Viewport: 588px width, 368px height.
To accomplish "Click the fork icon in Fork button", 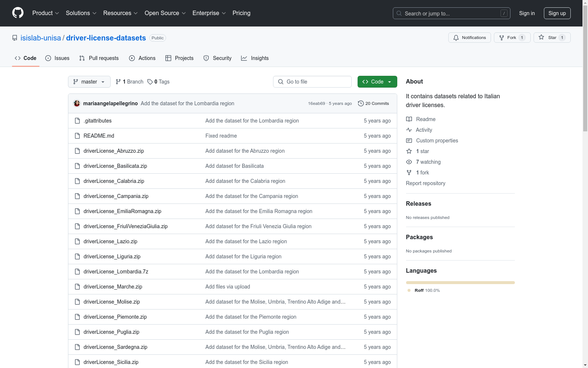I will point(502,38).
